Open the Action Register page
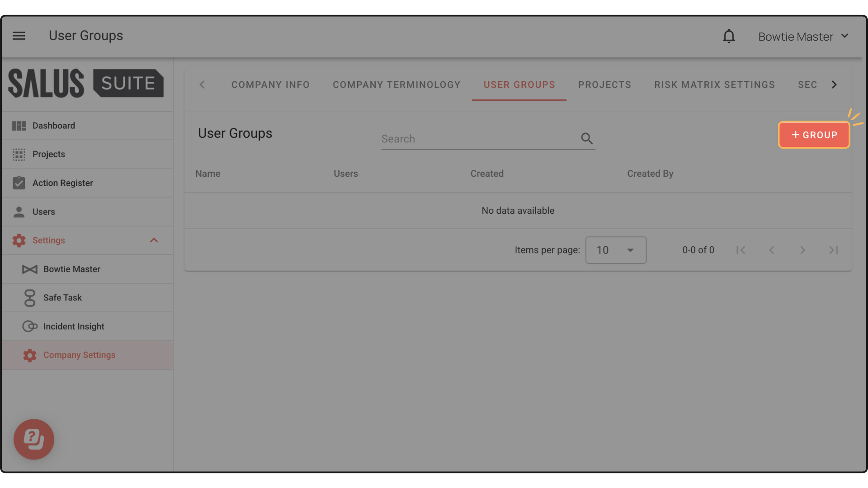 [x=62, y=183]
